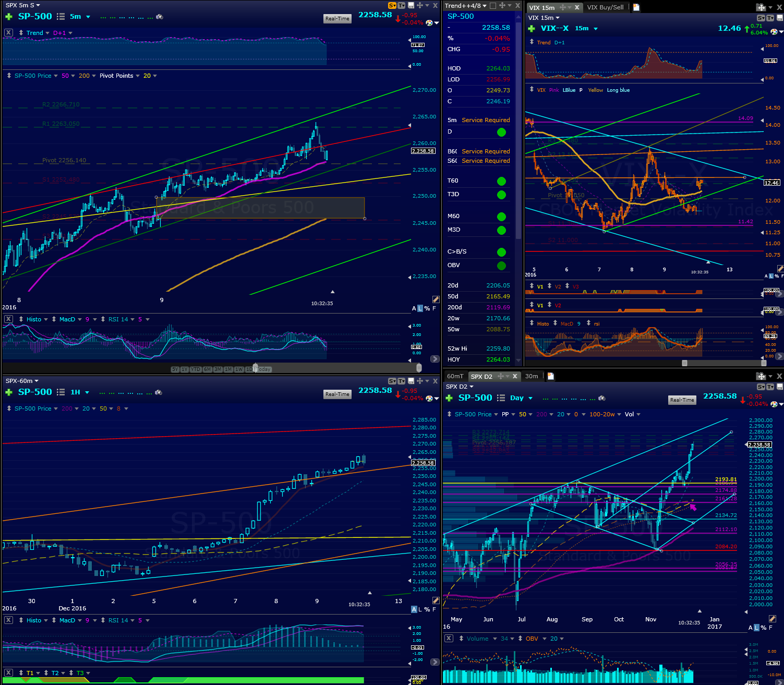Close T1 T2 T3 pane in SPX-60m chart

point(8,672)
